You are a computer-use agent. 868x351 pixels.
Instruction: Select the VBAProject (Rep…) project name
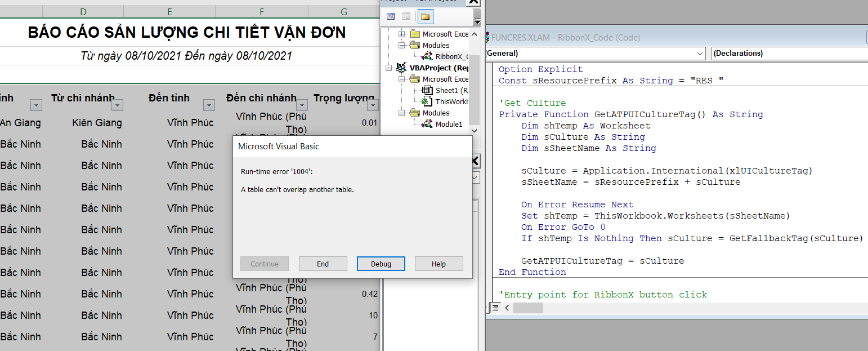pyautogui.click(x=439, y=68)
